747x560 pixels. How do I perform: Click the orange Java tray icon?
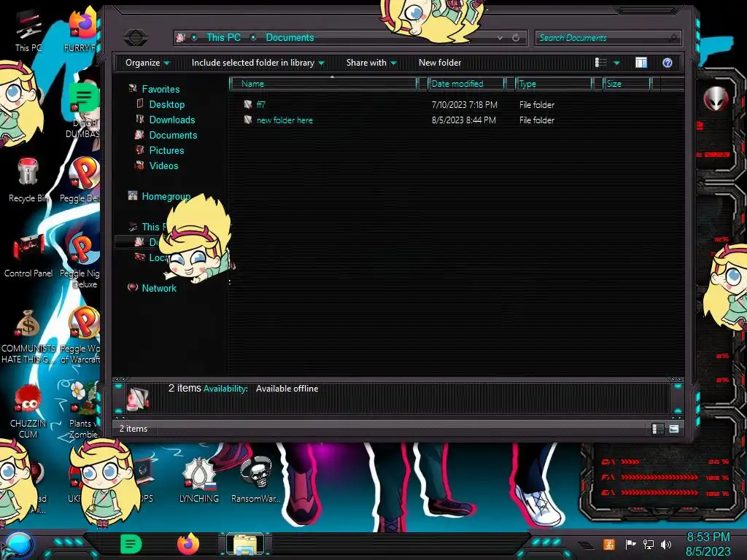tap(609, 544)
